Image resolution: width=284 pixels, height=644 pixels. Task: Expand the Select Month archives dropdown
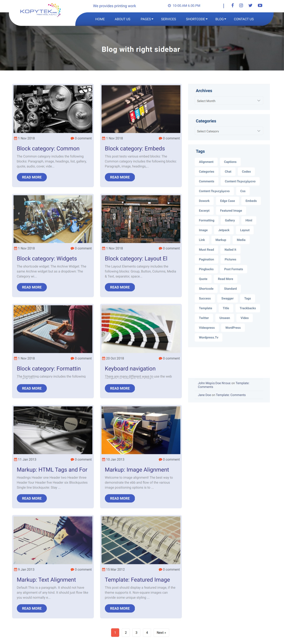229,100
